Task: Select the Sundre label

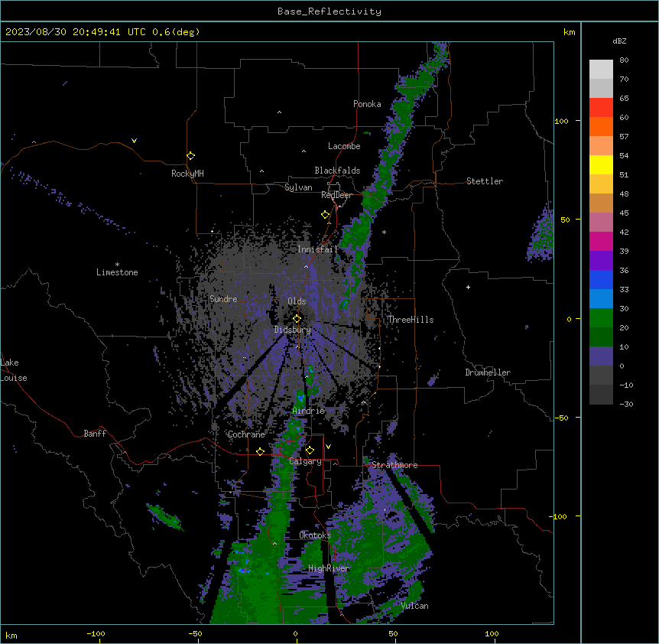Action: (x=223, y=299)
